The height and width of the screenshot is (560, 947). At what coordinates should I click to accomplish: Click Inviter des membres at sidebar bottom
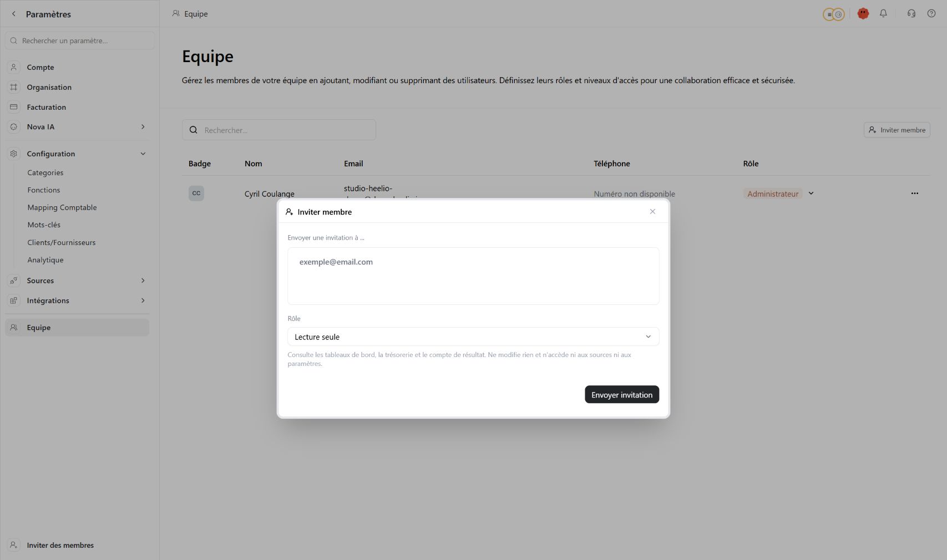pyautogui.click(x=60, y=545)
